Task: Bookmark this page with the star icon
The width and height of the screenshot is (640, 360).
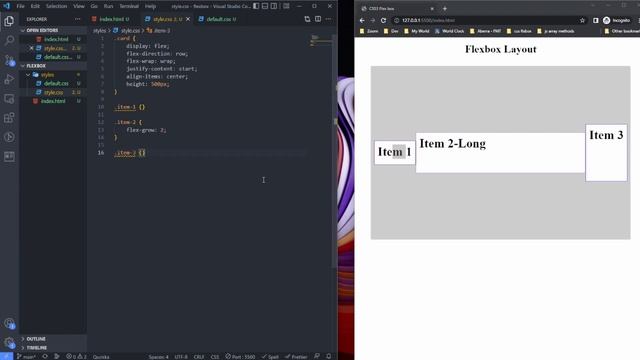Action: 582,20
